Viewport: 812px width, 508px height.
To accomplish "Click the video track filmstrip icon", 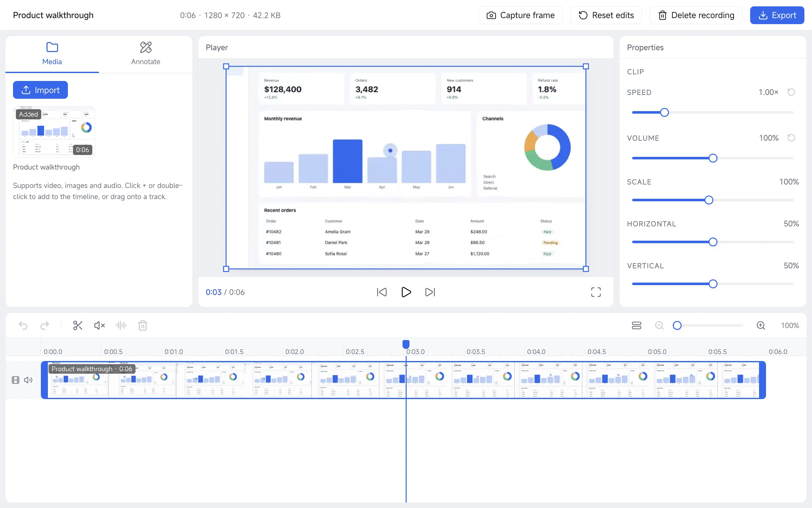I will [x=16, y=380].
